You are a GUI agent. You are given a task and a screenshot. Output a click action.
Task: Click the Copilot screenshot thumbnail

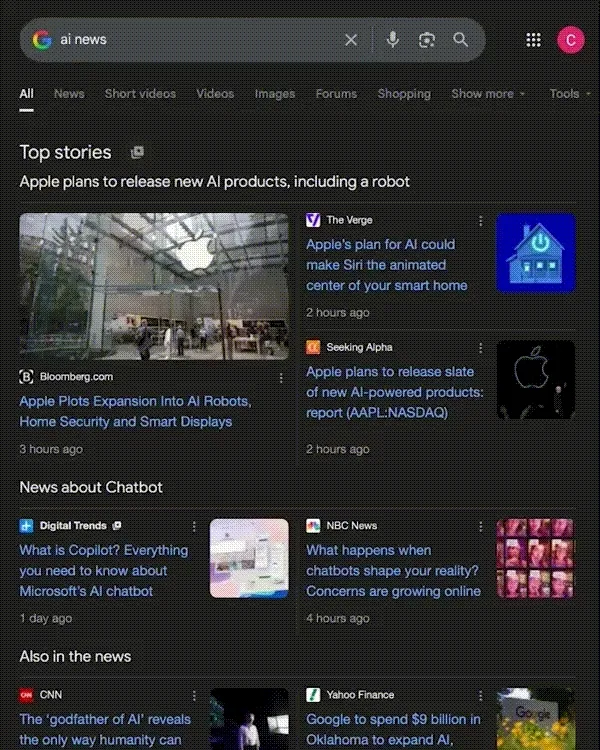(x=249, y=558)
